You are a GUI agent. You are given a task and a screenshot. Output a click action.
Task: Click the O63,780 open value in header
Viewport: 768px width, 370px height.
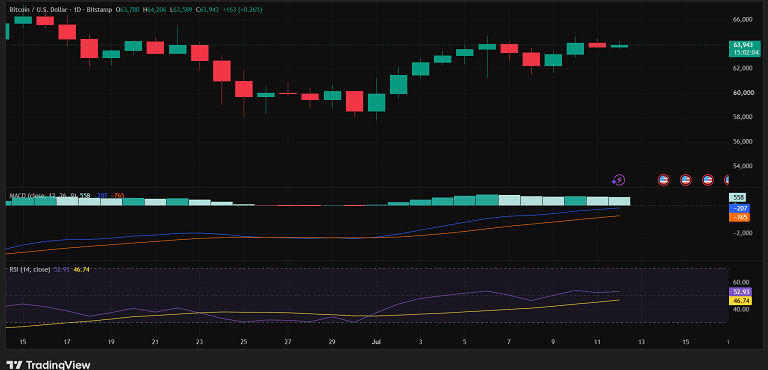coord(126,9)
